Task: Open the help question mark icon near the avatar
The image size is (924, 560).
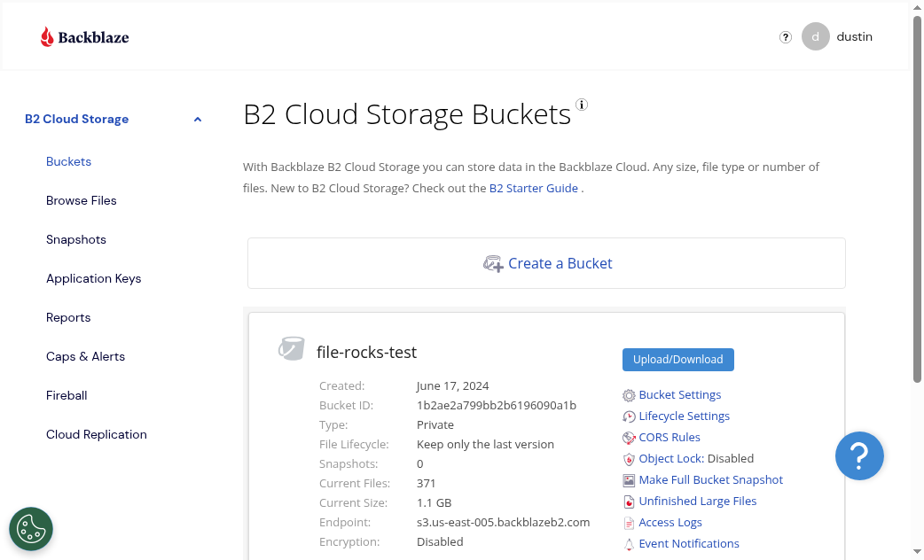Action: [785, 37]
